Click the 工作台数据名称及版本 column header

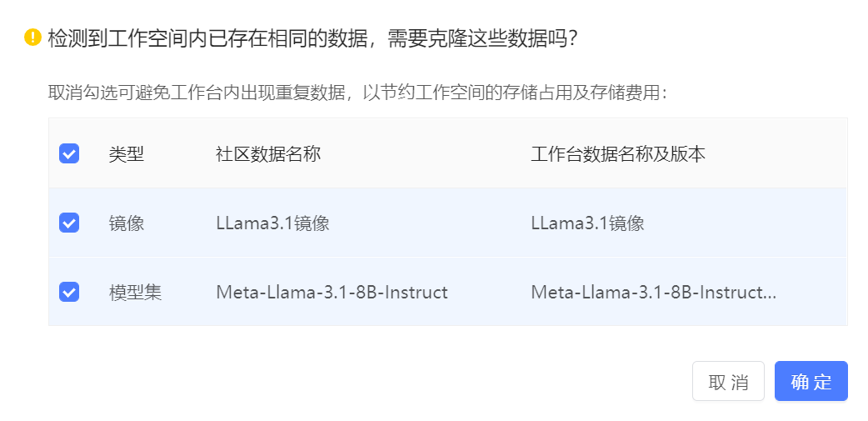618,154
